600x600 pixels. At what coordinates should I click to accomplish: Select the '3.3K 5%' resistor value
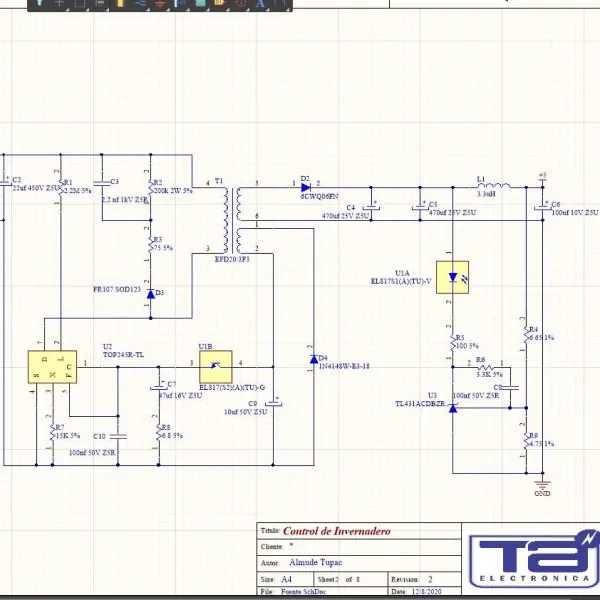[489, 374]
